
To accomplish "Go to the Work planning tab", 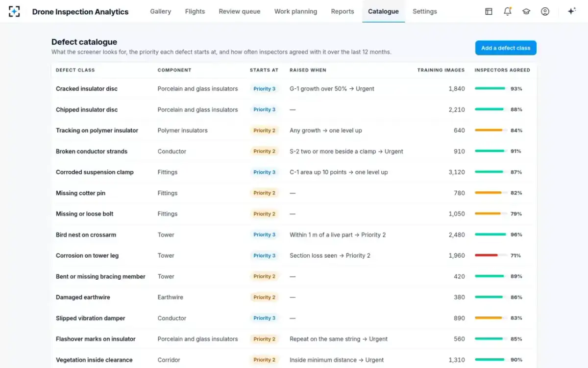I will pos(295,11).
